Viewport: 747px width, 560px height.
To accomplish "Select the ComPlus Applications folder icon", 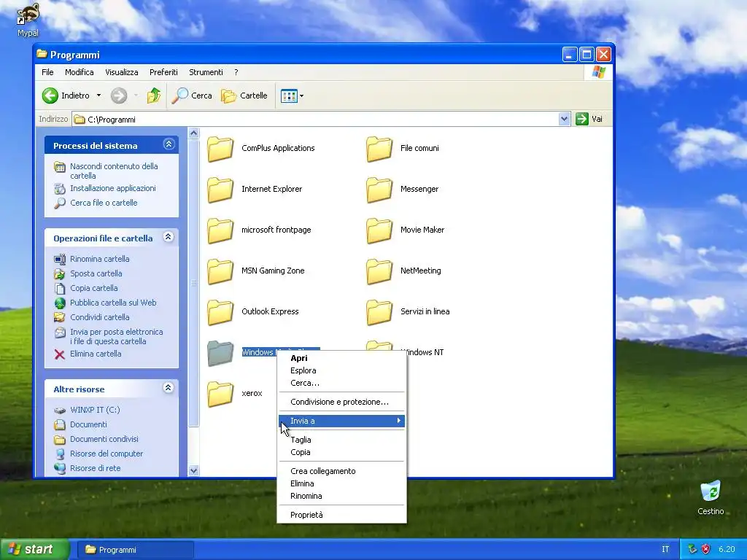I will coord(220,149).
